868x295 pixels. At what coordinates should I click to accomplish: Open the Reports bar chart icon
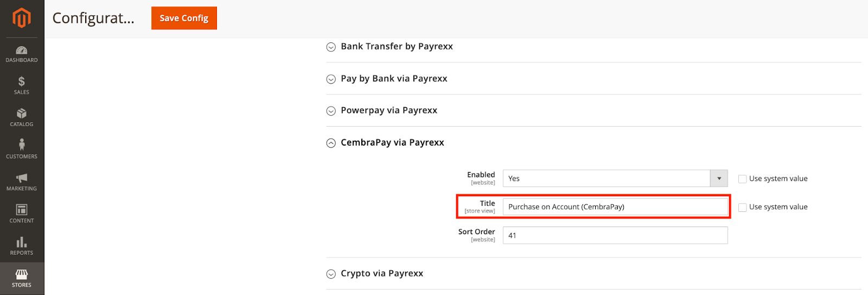(22, 242)
